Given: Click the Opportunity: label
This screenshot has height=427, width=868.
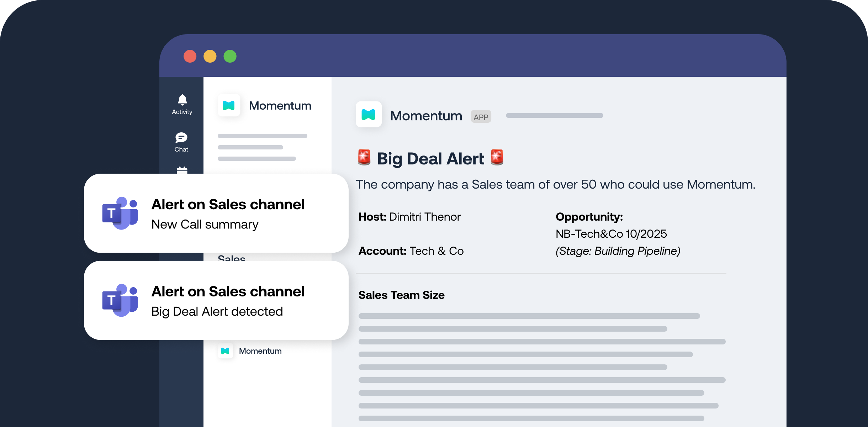Looking at the screenshot, I should (x=589, y=217).
